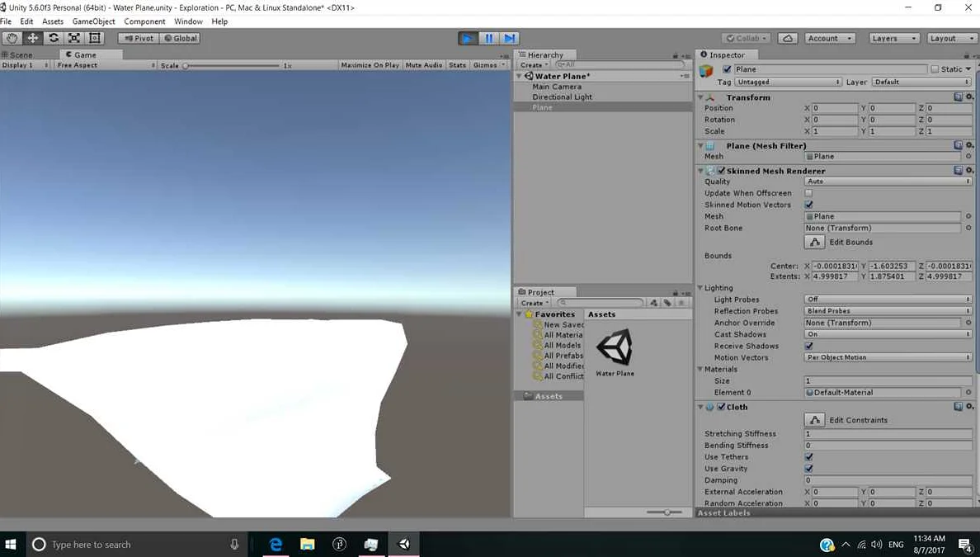Viewport: 980px width, 557px height.
Task: Open the Tag Untagged dropdown
Action: 788,82
